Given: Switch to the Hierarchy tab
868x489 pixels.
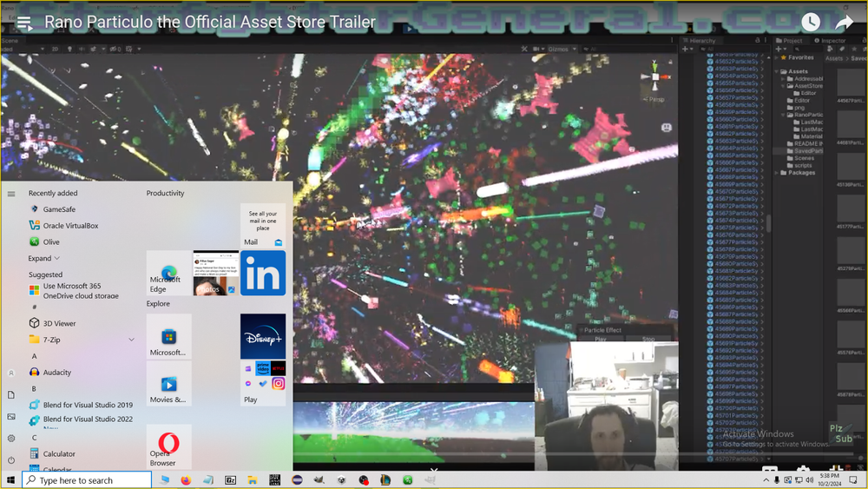Looking at the screenshot, I should [x=699, y=41].
